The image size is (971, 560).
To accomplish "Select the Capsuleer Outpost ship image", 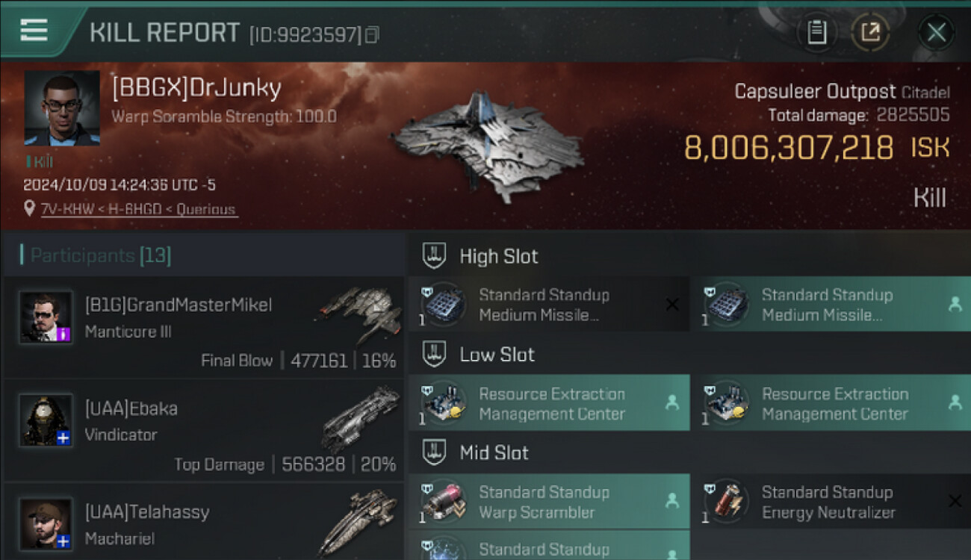I will point(487,146).
